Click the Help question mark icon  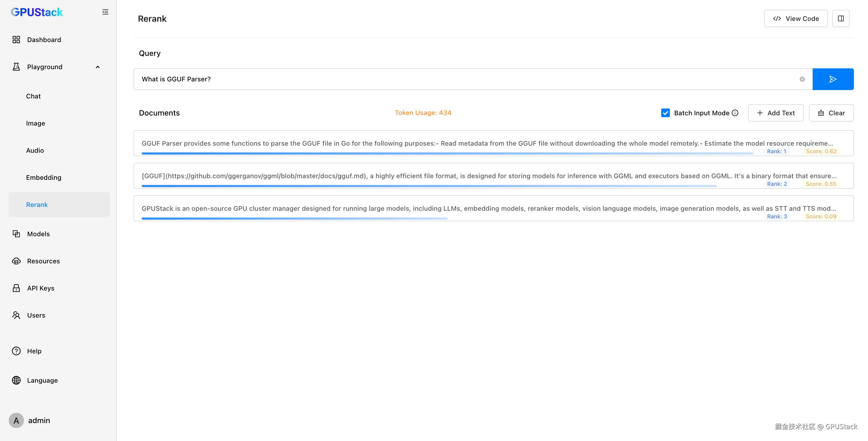point(16,351)
